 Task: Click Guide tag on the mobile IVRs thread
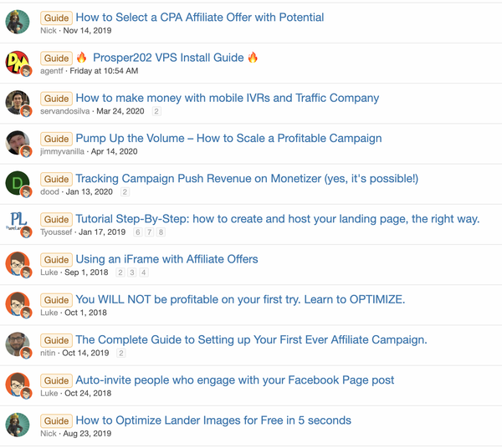[56, 99]
